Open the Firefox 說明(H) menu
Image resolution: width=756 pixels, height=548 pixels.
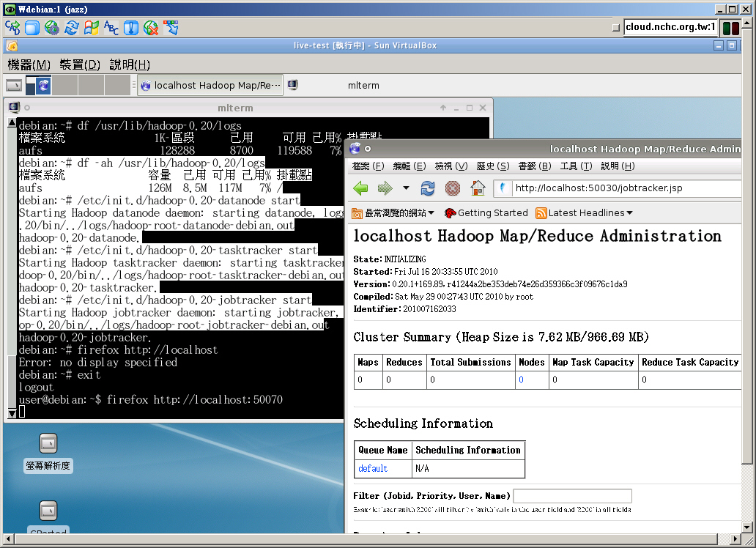coord(618,166)
